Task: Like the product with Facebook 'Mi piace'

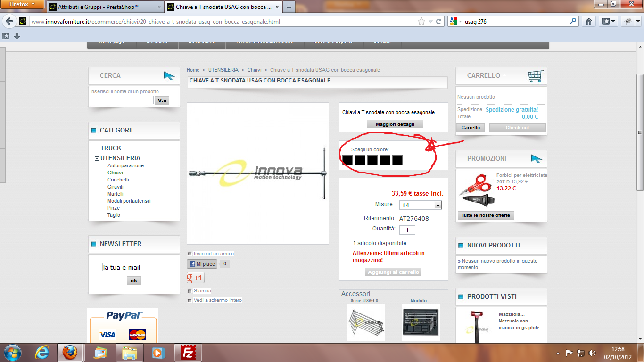Action: click(x=201, y=264)
